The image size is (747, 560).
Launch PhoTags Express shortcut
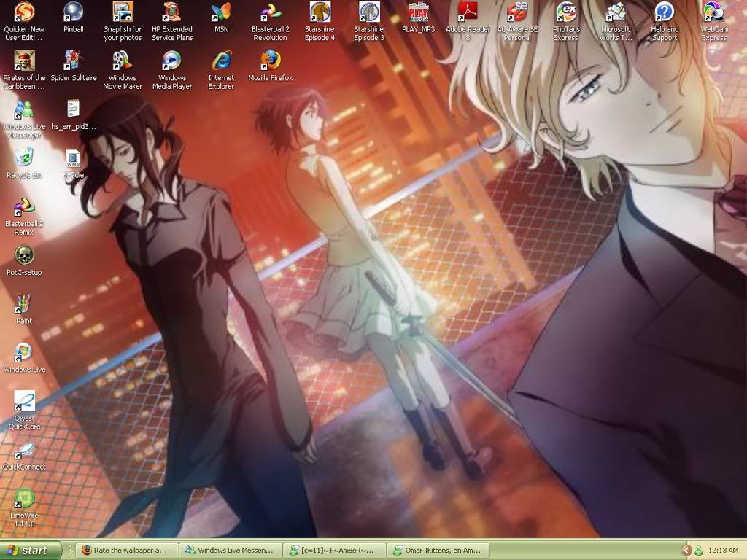[x=566, y=21]
